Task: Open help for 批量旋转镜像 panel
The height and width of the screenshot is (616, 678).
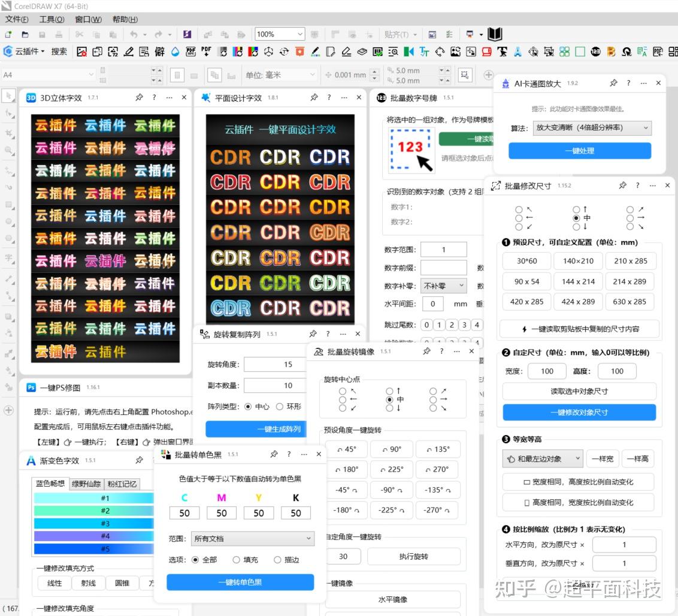Action: [441, 351]
